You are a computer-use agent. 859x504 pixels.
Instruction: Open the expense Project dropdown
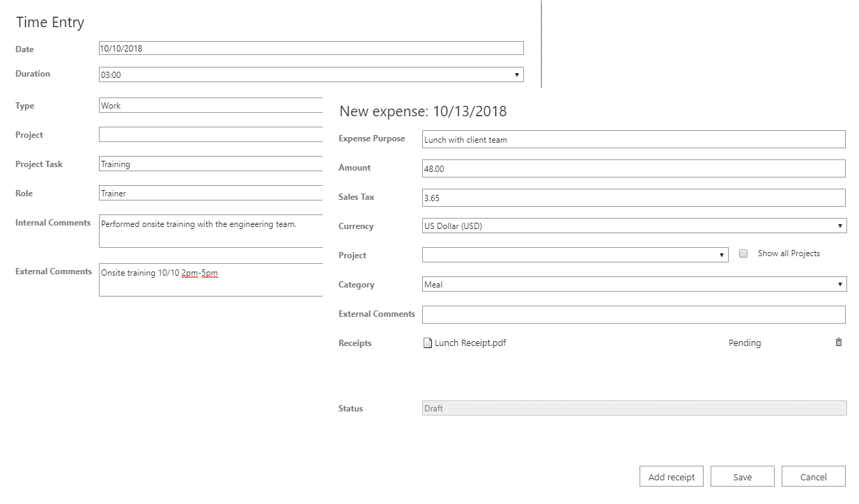(575, 255)
